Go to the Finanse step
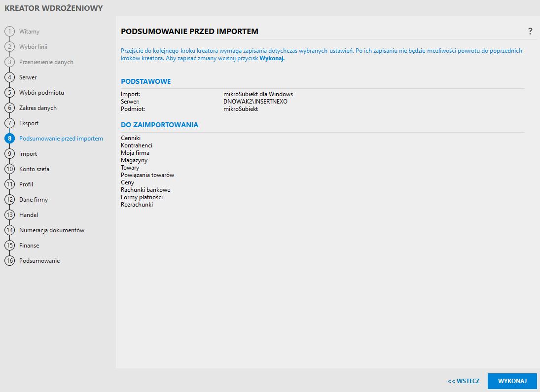 tap(29, 245)
